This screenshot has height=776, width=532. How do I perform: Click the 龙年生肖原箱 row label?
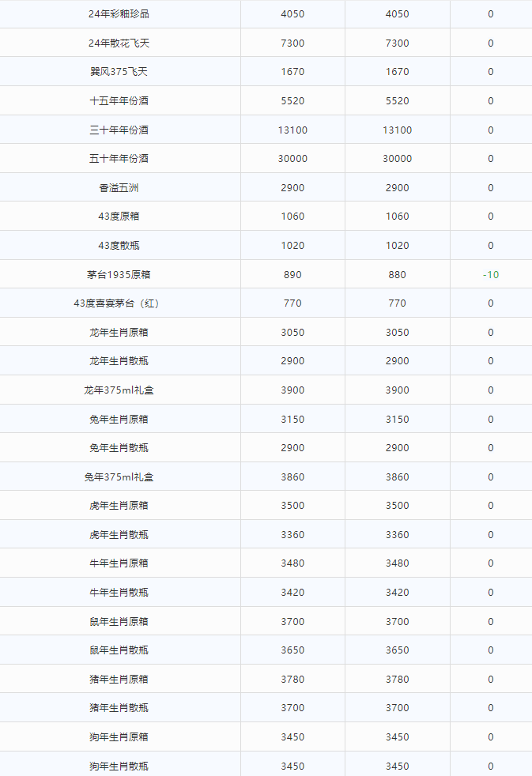(119, 333)
